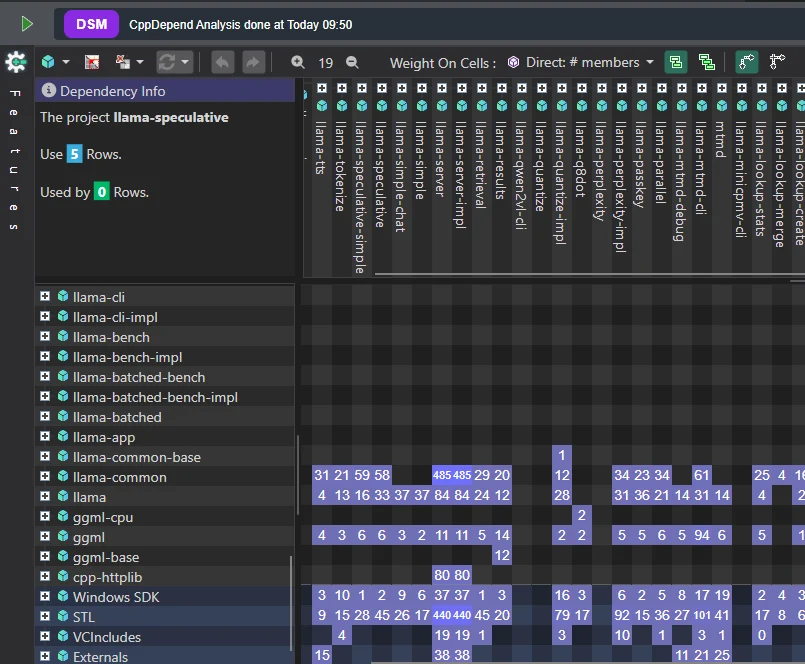Expand the llama-lookup-stats column header
This screenshot has height=664, width=805.
[762, 88]
